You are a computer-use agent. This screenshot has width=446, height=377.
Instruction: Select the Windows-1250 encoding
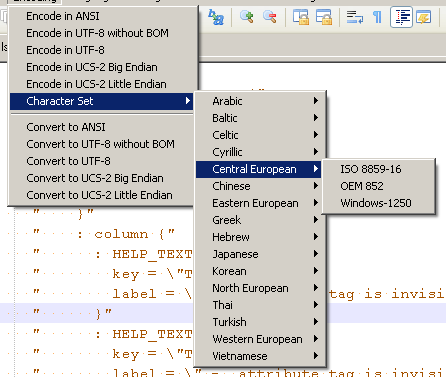(x=379, y=203)
